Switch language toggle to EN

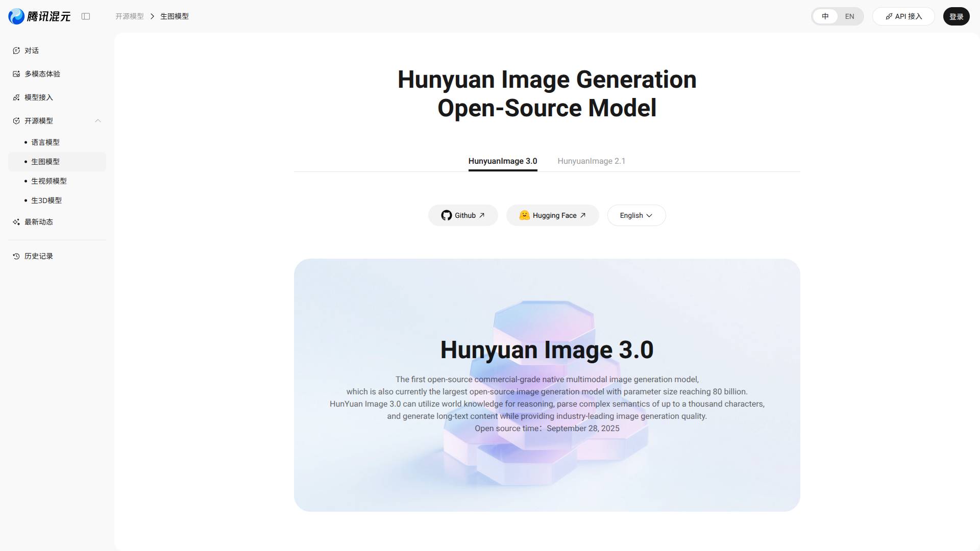849,16
